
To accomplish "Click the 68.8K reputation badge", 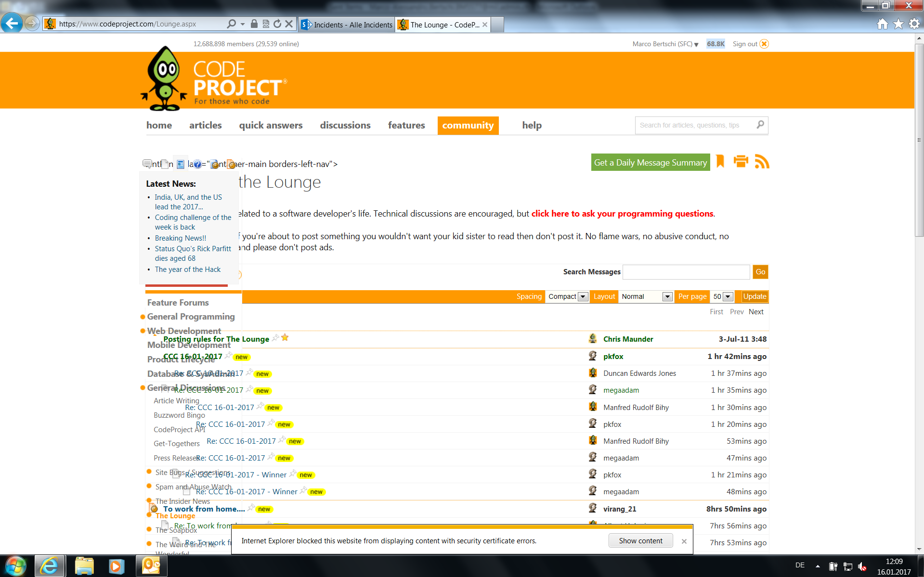I will point(716,44).
